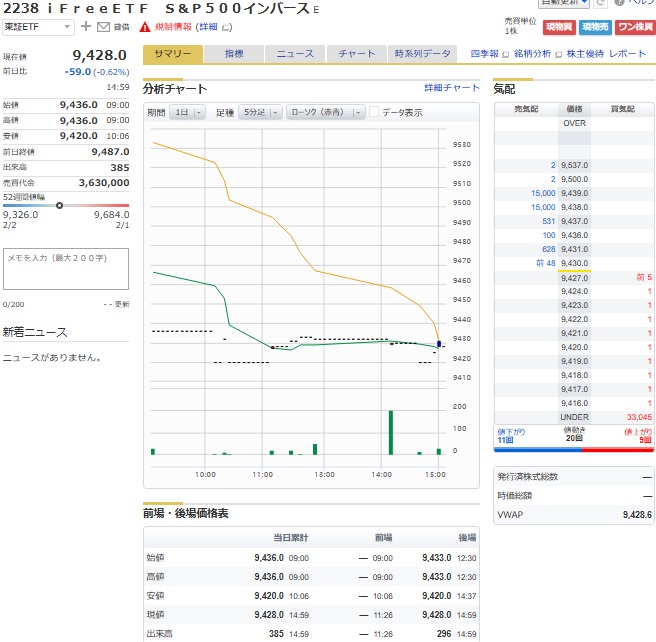Click the popup icon after 詳細 link
The image size is (656, 642).
coord(226,28)
